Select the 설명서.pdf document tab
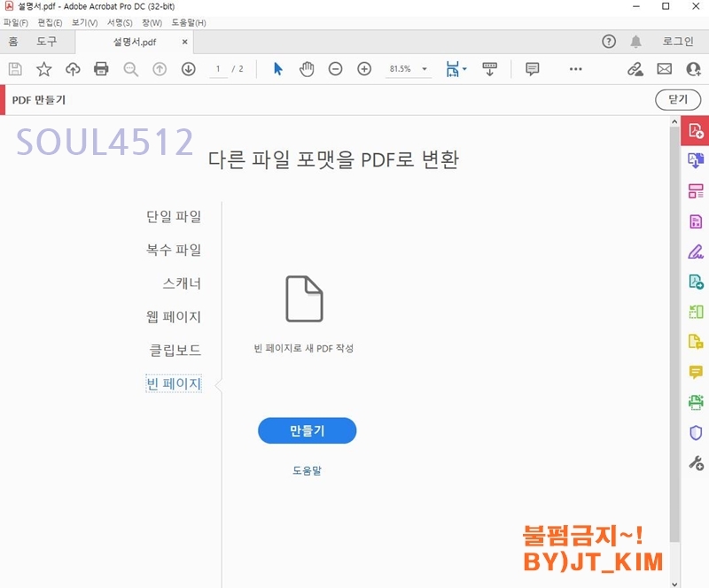Image resolution: width=709 pixels, height=588 pixels. 135,42
